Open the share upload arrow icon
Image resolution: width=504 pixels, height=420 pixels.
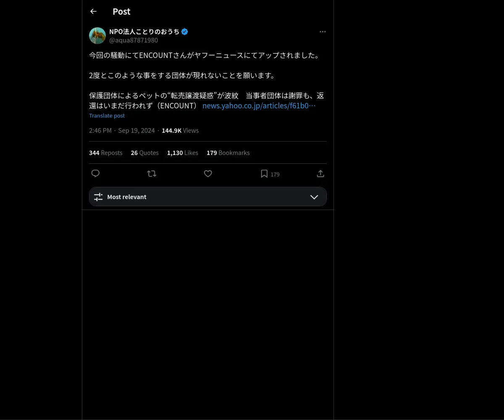click(320, 173)
